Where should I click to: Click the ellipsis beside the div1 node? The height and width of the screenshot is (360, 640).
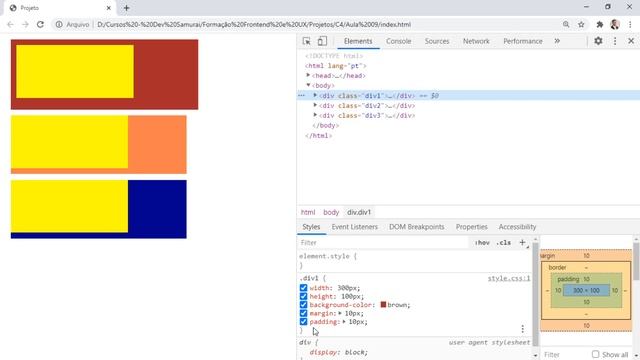pyautogui.click(x=302, y=96)
